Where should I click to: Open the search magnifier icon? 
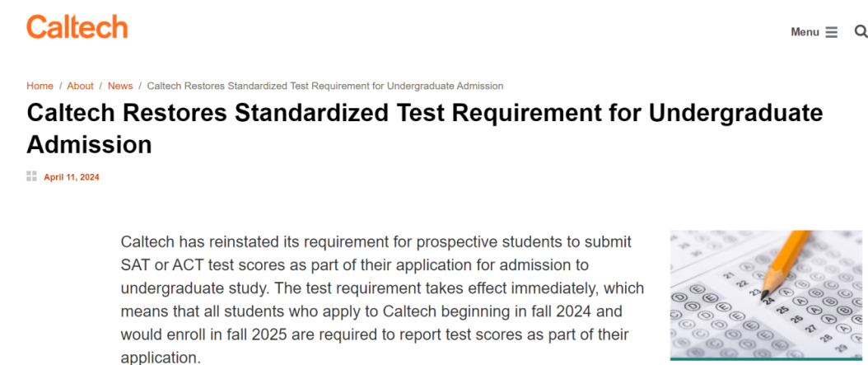coord(861,31)
